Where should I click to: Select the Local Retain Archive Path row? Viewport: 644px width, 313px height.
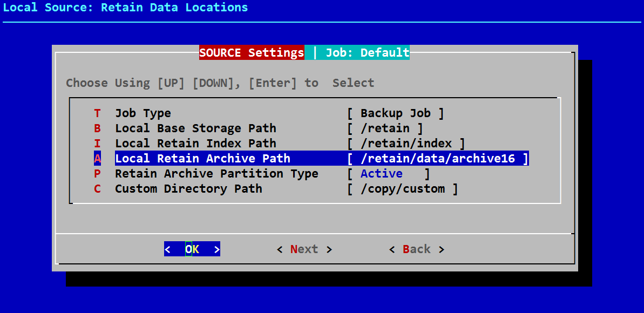pyautogui.click(x=202, y=159)
